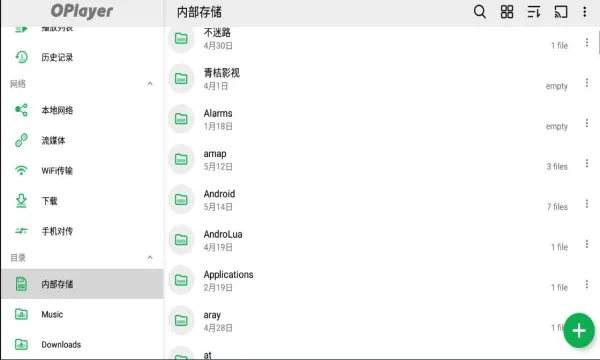Open the Alarms folder
Screen dimensions: 600x360
381,119
